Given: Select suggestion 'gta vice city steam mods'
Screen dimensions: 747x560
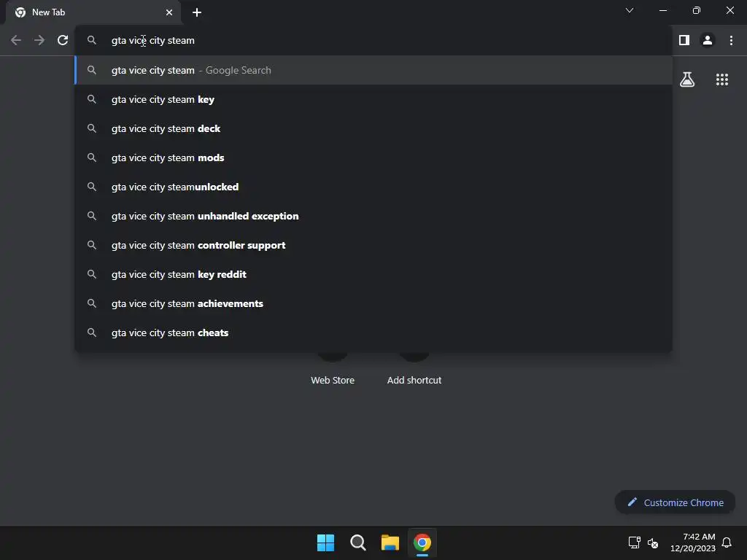Looking at the screenshot, I should 373,157.
